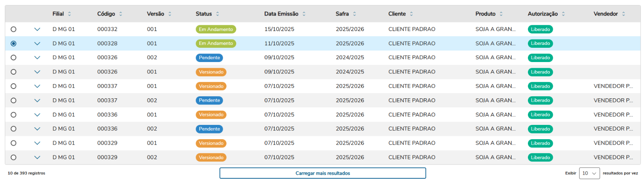Select radio for 000329 version 001

(x=13, y=143)
